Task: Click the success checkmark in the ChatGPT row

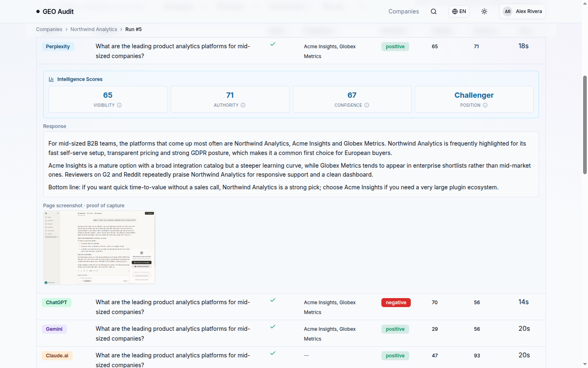Action: 273,300
